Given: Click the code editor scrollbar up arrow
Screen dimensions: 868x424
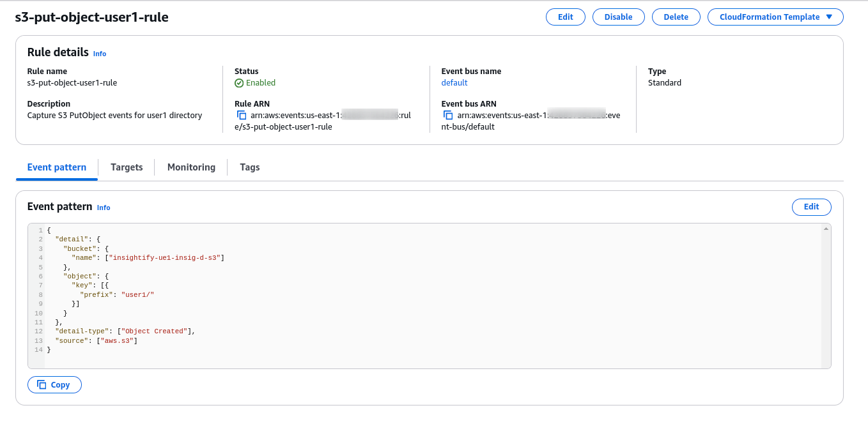Looking at the screenshot, I should tap(826, 229).
